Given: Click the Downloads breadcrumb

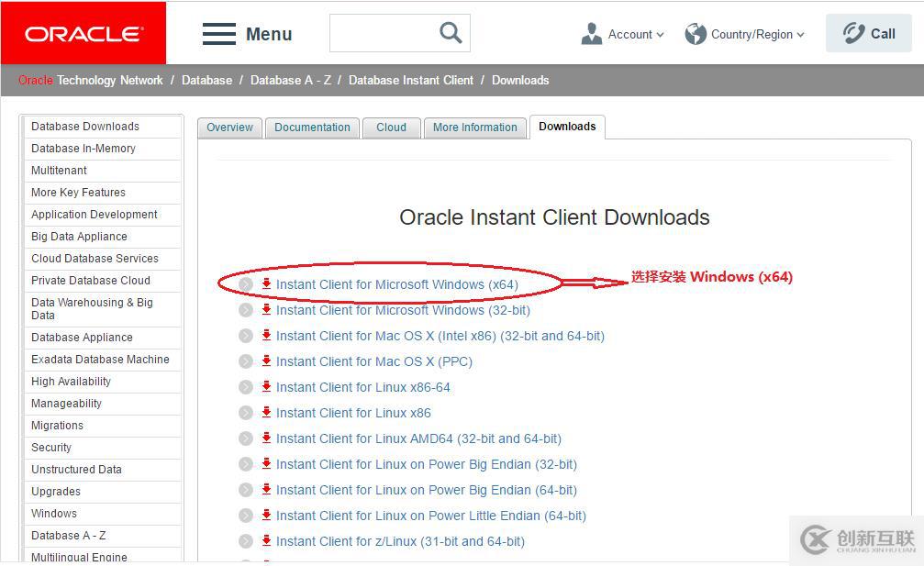Looking at the screenshot, I should coord(520,80).
